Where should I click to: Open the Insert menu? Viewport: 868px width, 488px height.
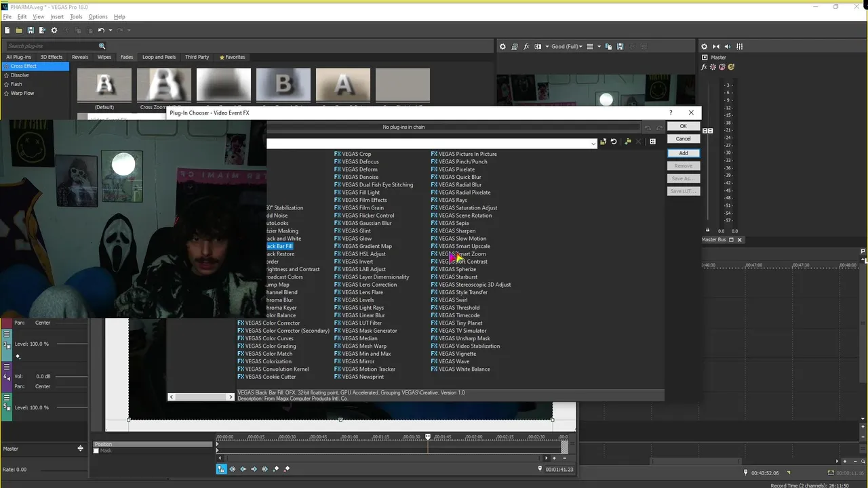57,16
